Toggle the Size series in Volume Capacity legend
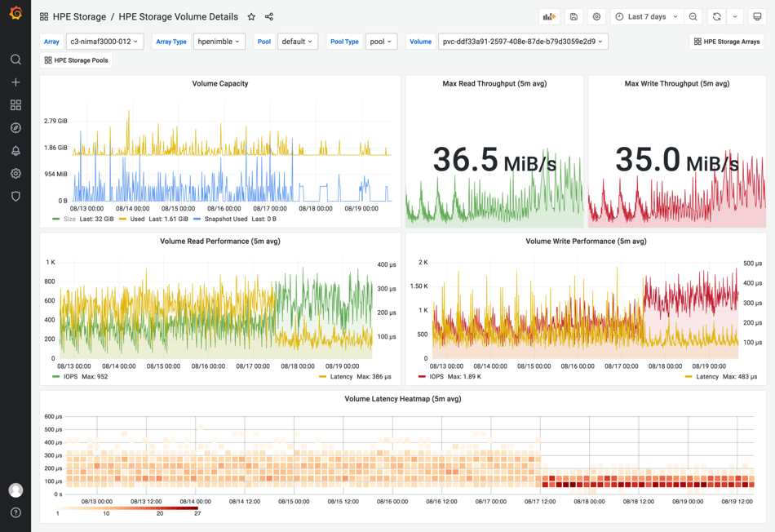 [69, 219]
